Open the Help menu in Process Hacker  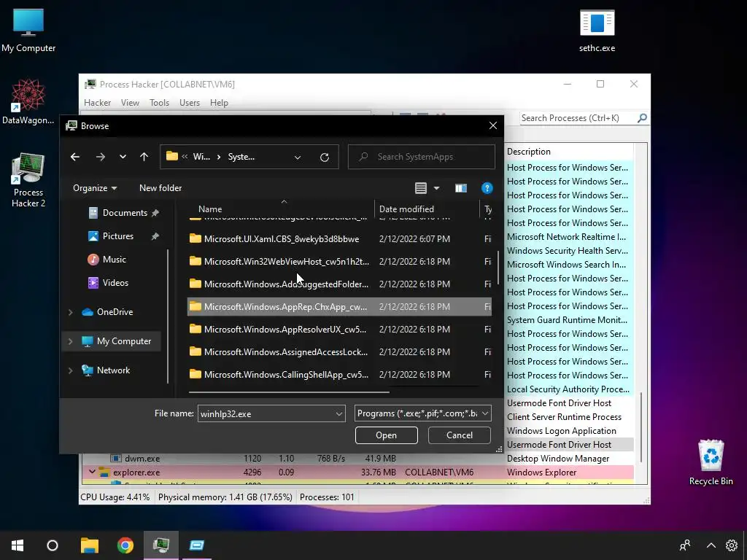pos(219,103)
